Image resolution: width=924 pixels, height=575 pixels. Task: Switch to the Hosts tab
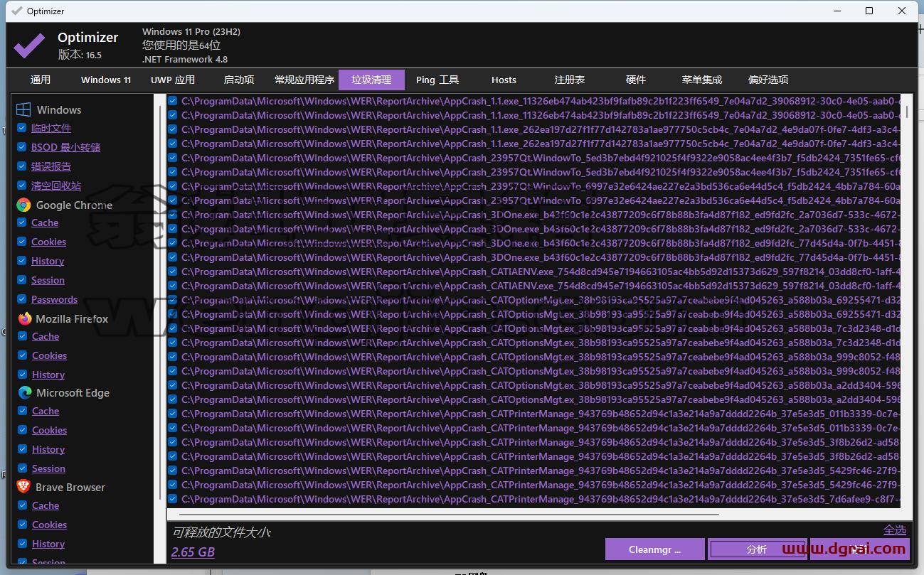[504, 80]
